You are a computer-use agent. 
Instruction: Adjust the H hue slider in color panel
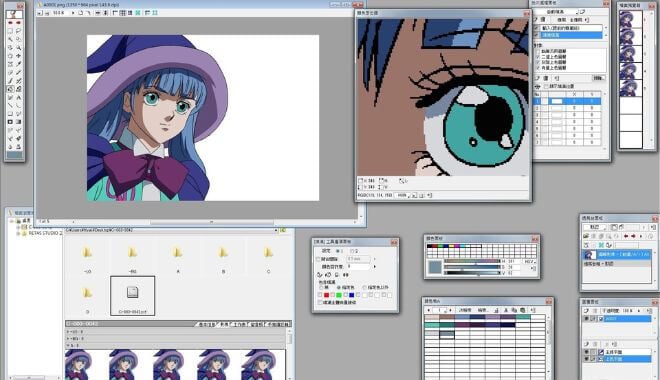[472, 261]
